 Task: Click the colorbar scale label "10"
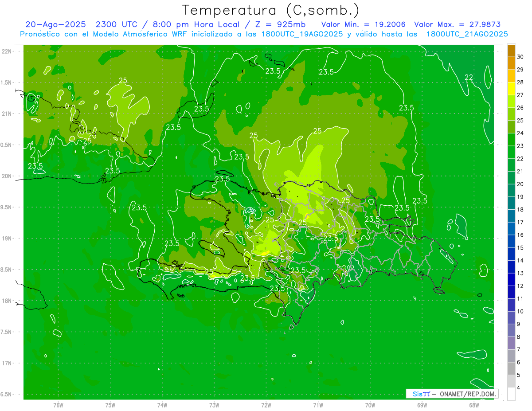point(520,311)
